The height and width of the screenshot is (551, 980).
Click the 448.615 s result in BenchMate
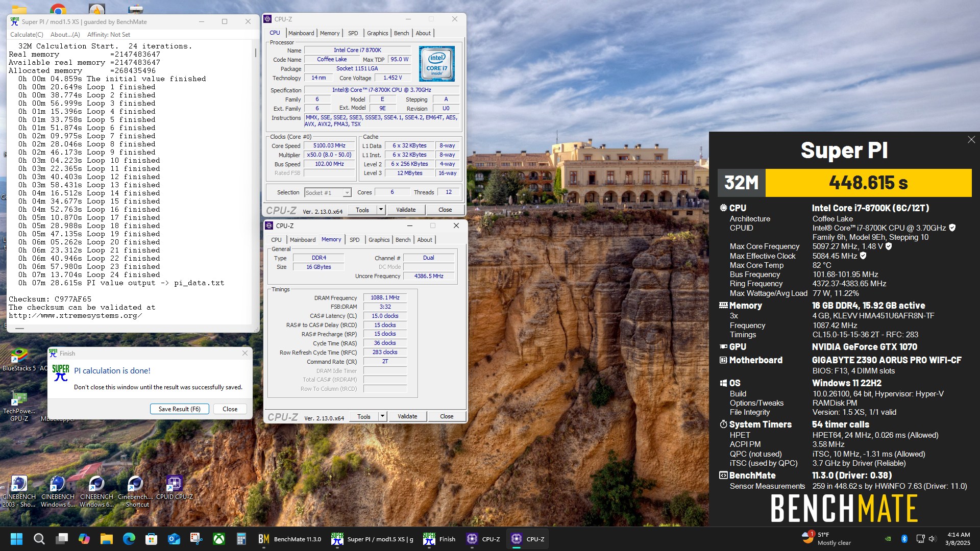(868, 183)
